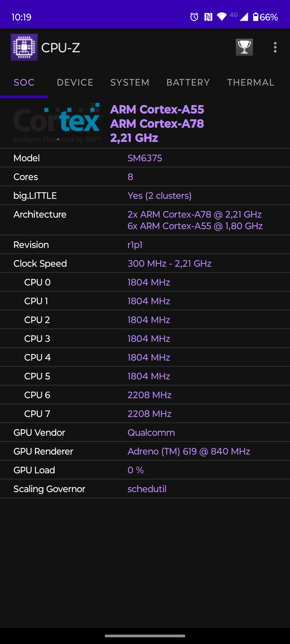
Task: Tap the NFC status bar icon
Action: click(x=208, y=17)
